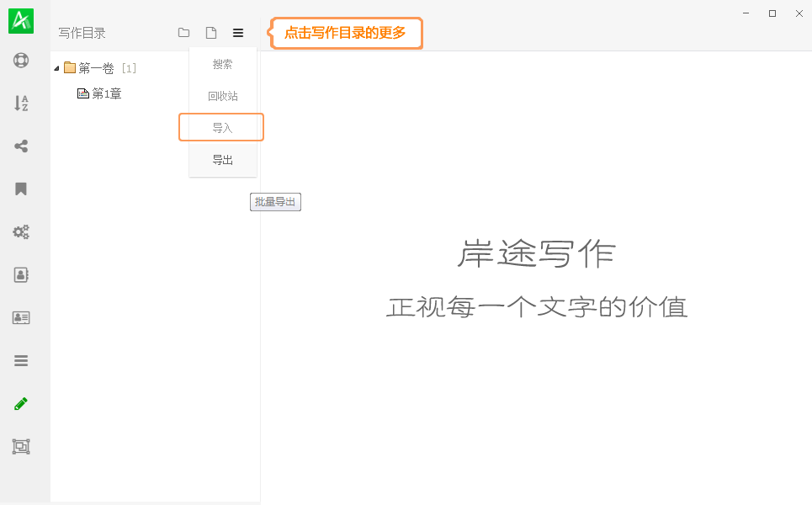The height and width of the screenshot is (505, 812).
Task: Click the frame selection icon at sidebar bottom
Action: point(21,446)
